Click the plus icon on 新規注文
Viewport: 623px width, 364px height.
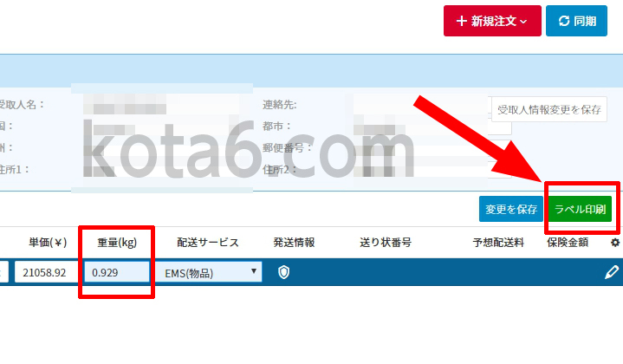pyautogui.click(x=461, y=21)
